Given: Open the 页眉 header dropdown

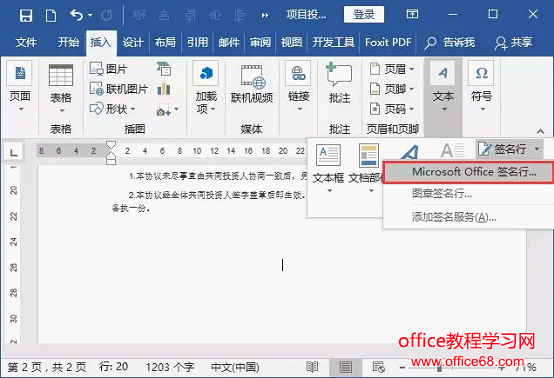Looking at the screenshot, I should (x=391, y=69).
